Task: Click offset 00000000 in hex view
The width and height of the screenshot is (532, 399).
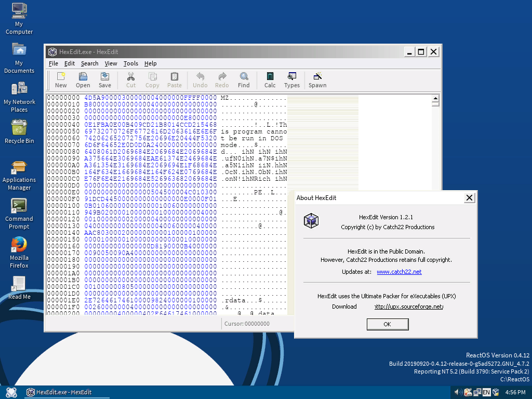Action: click(63, 98)
